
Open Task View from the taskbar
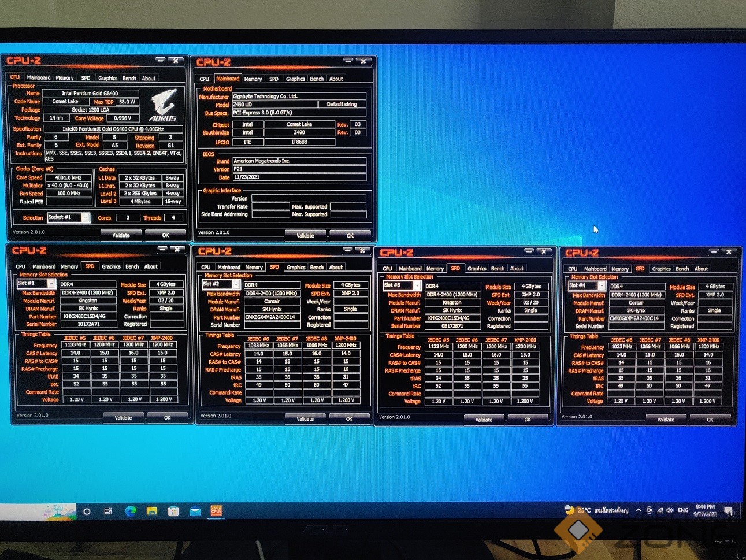[107, 511]
